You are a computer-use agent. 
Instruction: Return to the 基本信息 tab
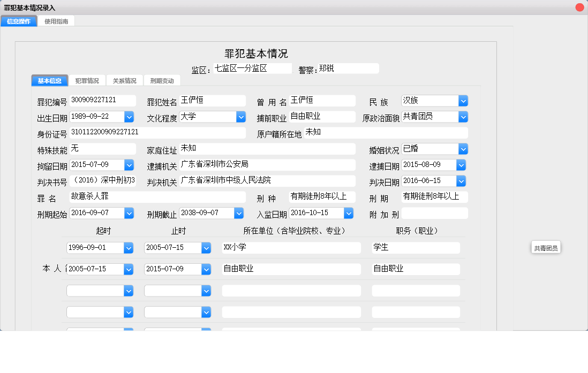point(49,80)
